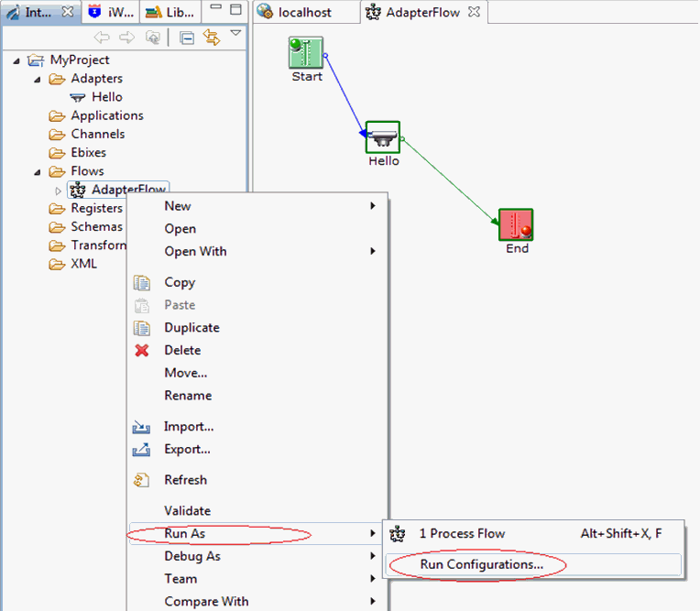This screenshot has width=700, height=611.
Task: Choose Import... from the context menu
Action: point(257,427)
